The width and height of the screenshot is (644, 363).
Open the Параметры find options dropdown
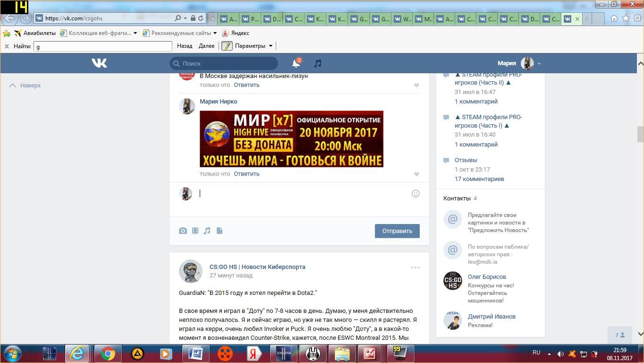[271, 46]
